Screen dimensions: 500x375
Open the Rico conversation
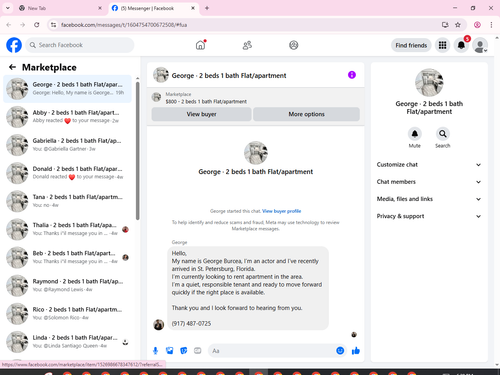pyautogui.click(x=68, y=314)
